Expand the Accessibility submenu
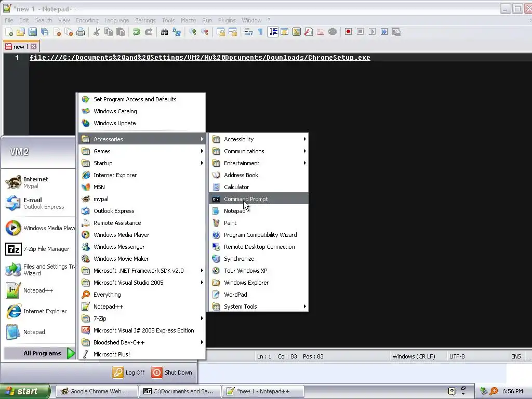Viewport: 532px width, 399px height. (259, 139)
